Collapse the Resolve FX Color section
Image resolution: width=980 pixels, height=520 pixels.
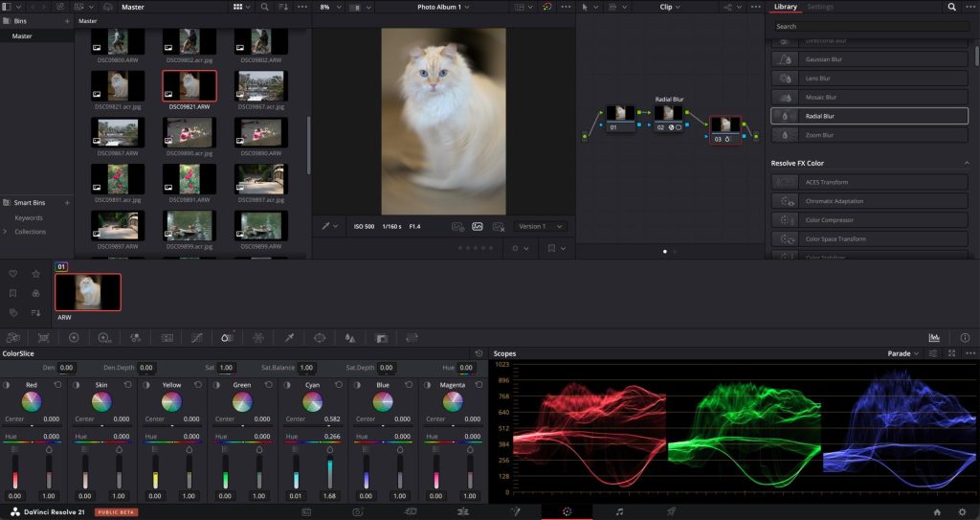tap(967, 164)
